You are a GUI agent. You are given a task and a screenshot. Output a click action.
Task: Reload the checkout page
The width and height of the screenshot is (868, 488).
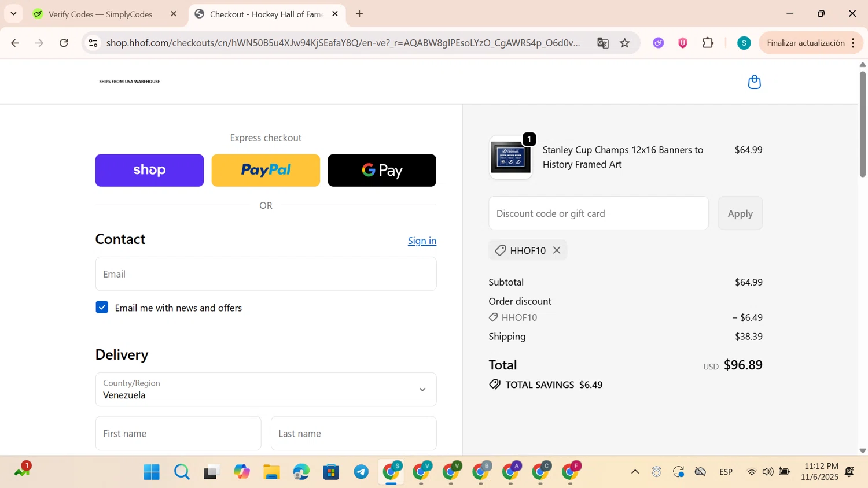pos(64,43)
